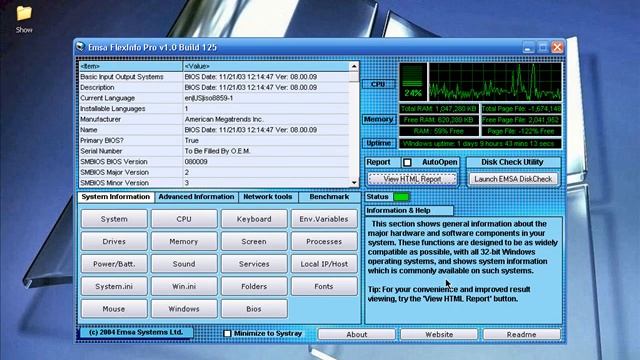Click the Windows uptime readout
The width and height of the screenshot is (640, 360).
click(x=480, y=144)
